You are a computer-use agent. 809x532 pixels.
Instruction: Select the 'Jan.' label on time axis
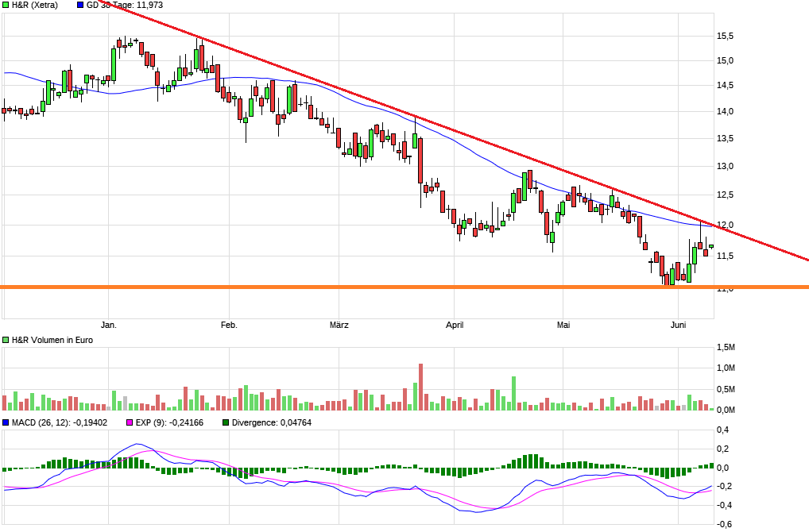click(109, 325)
